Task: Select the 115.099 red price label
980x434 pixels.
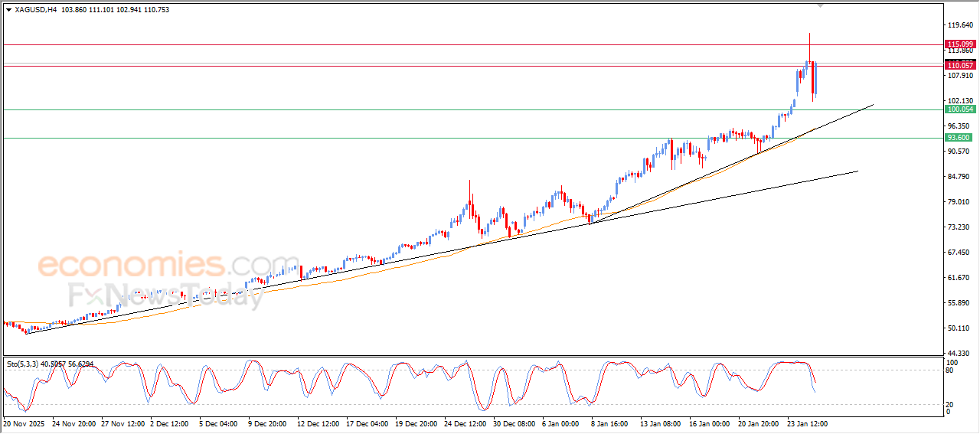Action: [x=959, y=44]
